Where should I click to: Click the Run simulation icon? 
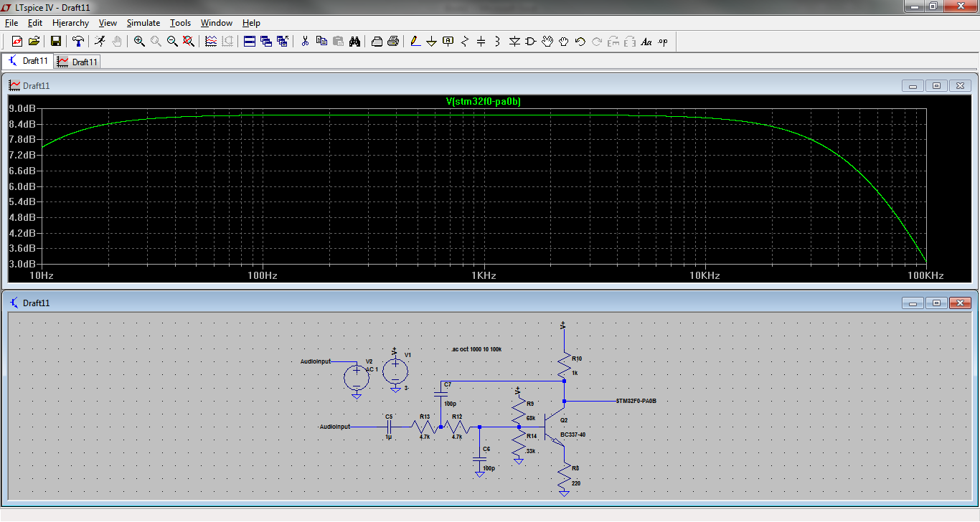100,42
